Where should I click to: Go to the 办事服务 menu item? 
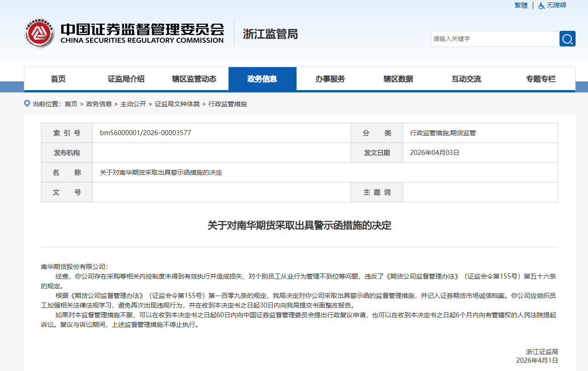[x=330, y=79]
